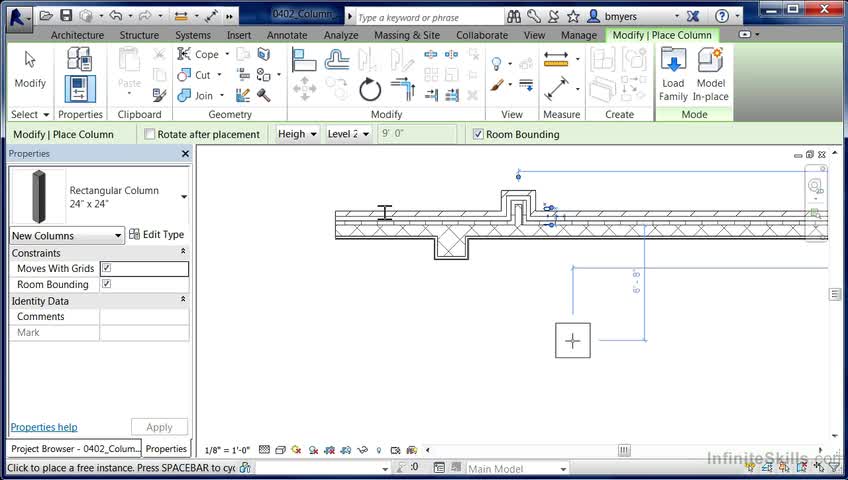
Task: Expand the Select panel dropdown
Action: [x=30, y=114]
